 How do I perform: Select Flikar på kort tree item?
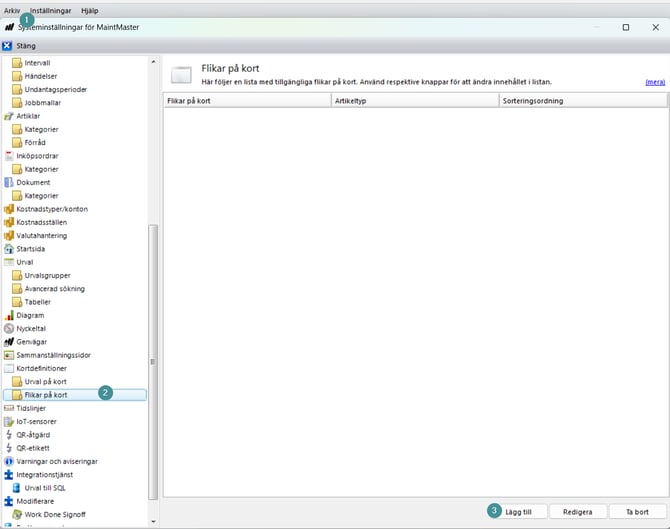click(45, 395)
